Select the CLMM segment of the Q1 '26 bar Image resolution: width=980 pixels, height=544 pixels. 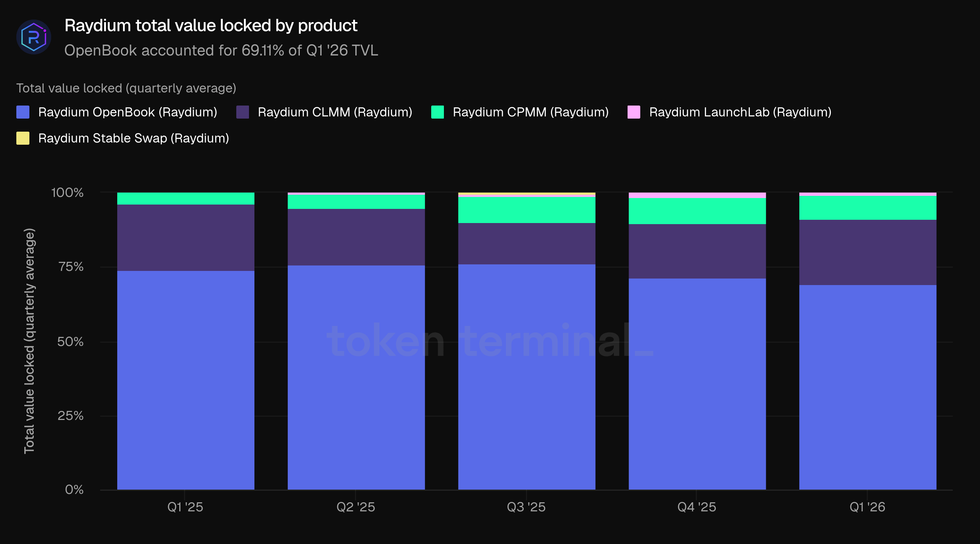click(x=867, y=252)
